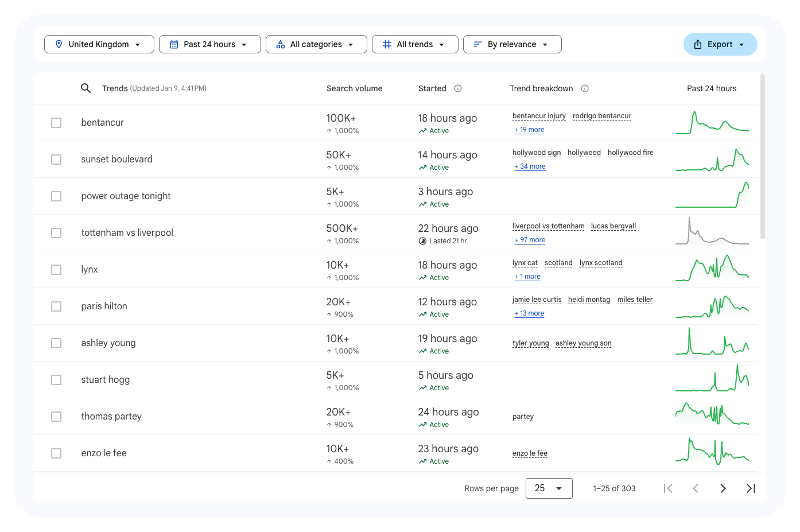Tick the stuart hogg checkbox
Viewport: 800px width, 532px height.
[56, 380]
